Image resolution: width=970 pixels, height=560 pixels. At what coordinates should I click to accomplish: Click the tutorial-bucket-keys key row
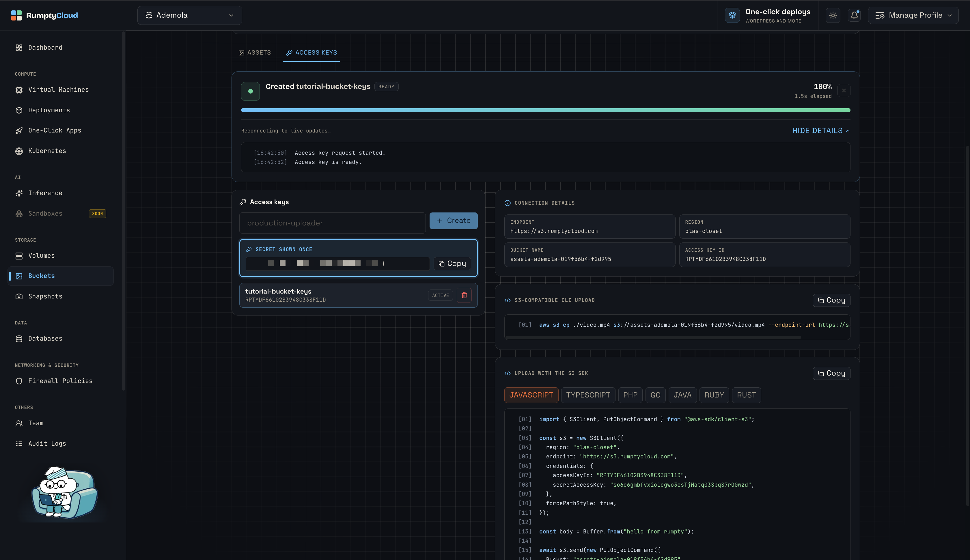pos(358,295)
